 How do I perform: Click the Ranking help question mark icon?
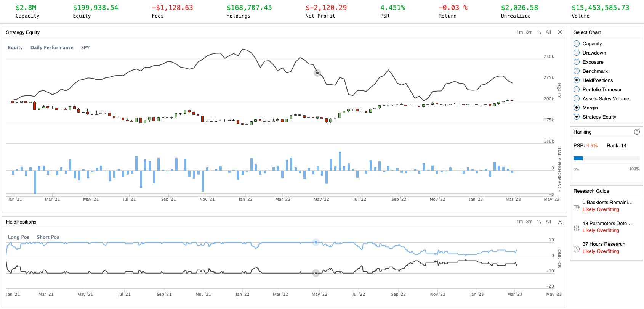pyautogui.click(x=637, y=132)
